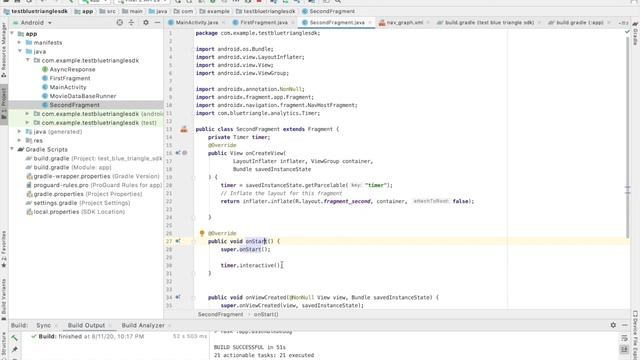Click the nav_graph.xml tab file icon
The image size is (640, 360).
(x=382, y=23)
